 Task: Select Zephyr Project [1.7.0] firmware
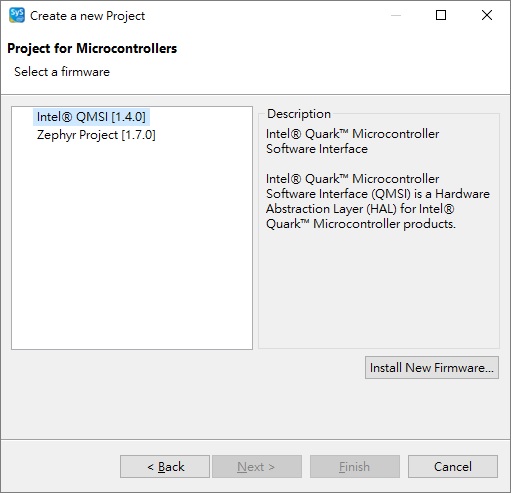pos(96,135)
